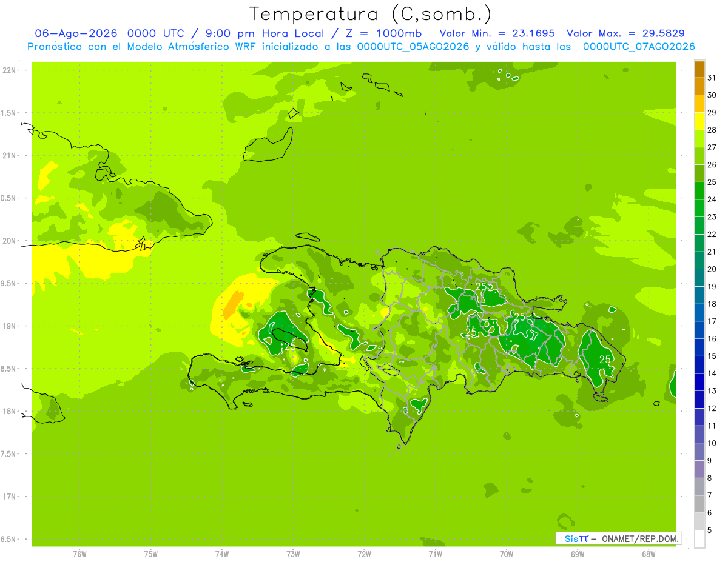The image size is (728, 562).
Task: Click the latitude label 19N
Action: pos(10,326)
